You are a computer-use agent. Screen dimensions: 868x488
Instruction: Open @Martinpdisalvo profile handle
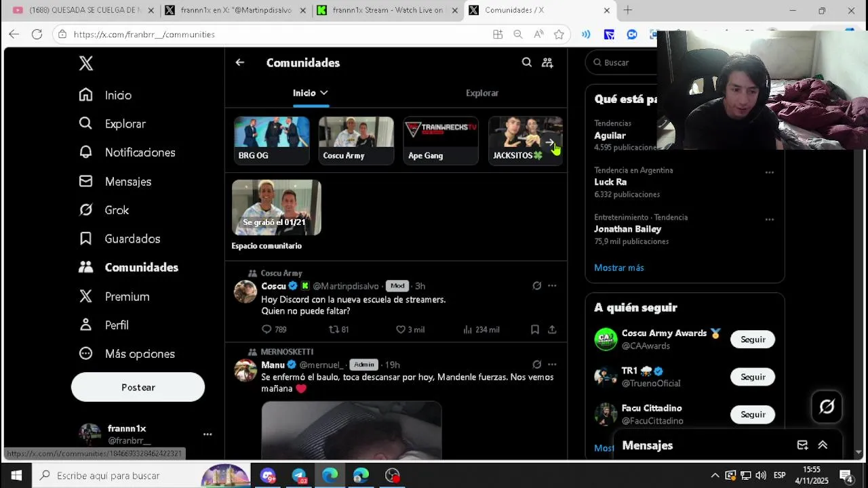tap(346, 286)
